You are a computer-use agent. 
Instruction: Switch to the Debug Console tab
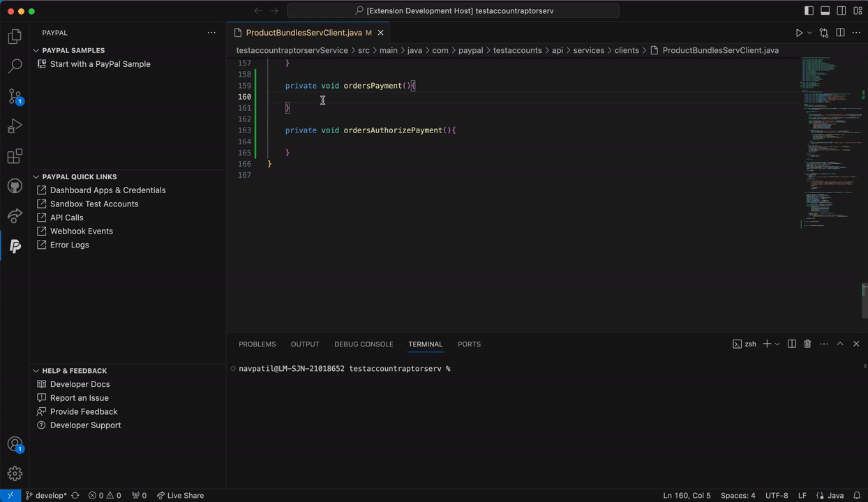point(364,344)
